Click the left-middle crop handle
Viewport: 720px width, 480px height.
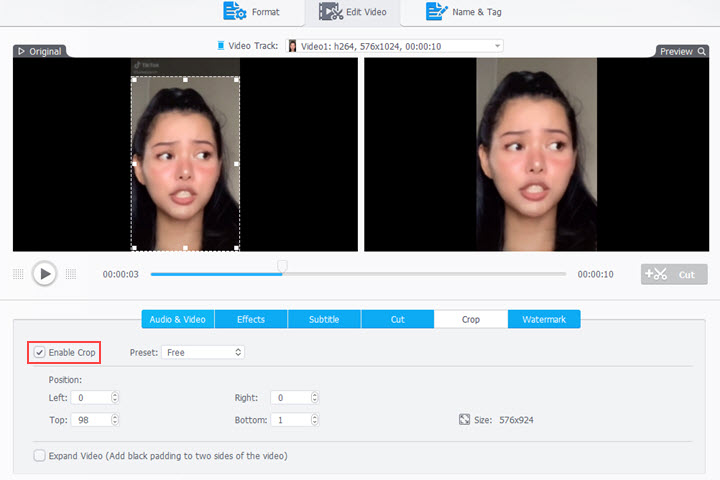coord(134,164)
